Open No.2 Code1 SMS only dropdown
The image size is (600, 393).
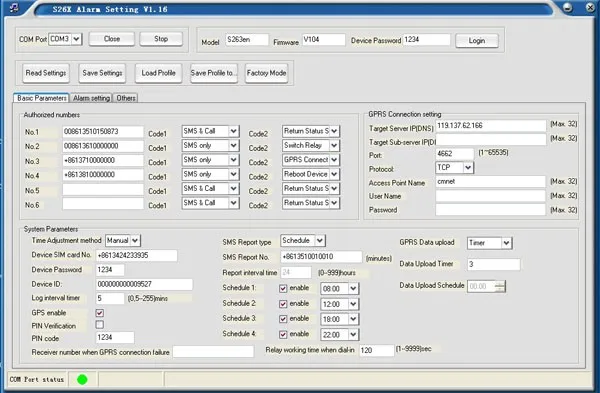(233, 145)
